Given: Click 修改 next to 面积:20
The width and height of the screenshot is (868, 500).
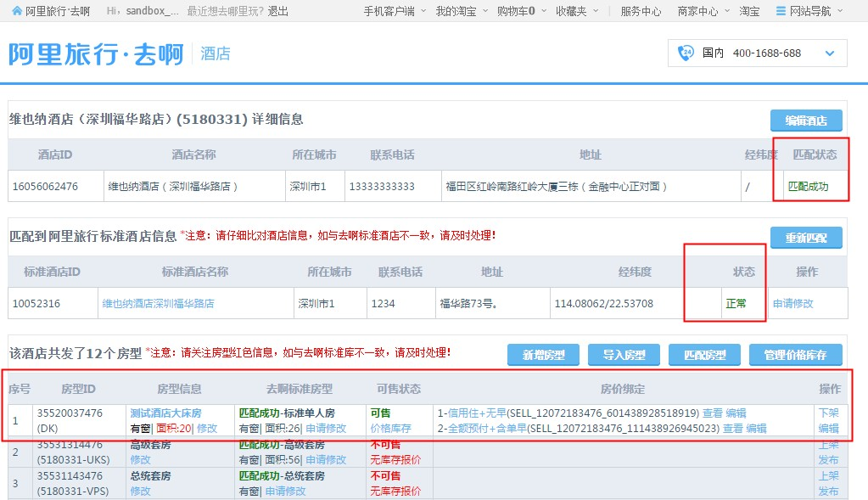Looking at the screenshot, I should [x=207, y=429].
